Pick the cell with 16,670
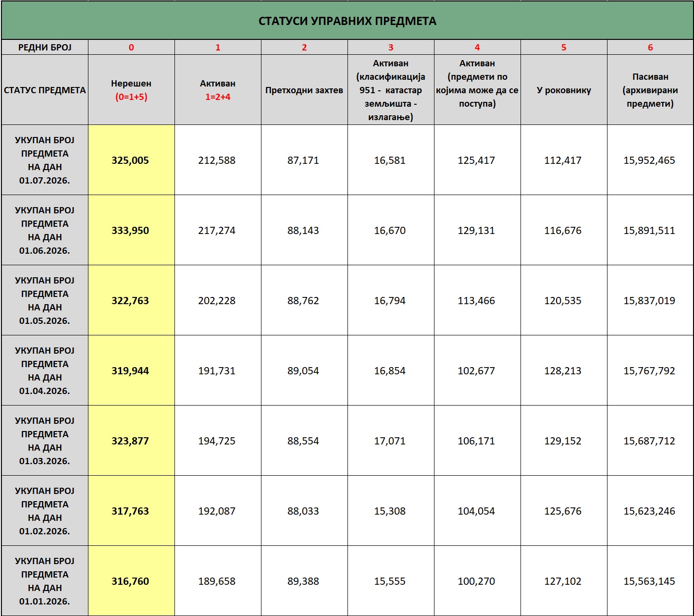This screenshot has width=694, height=616. [391, 230]
